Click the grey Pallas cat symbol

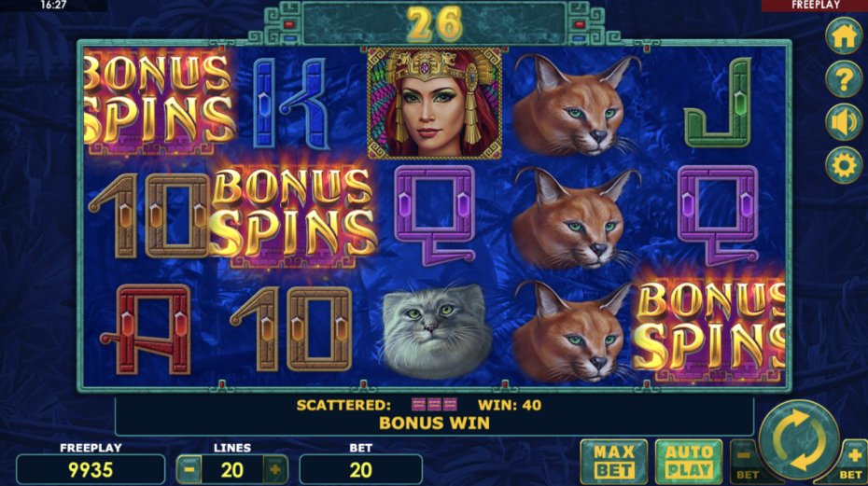(436, 330)
